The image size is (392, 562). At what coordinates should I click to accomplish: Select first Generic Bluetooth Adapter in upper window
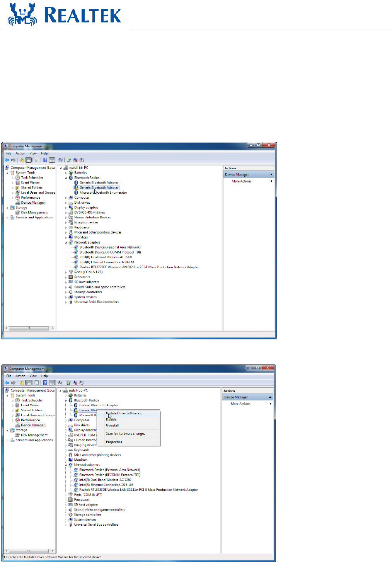pyautogui.click(x=99, y=182)
